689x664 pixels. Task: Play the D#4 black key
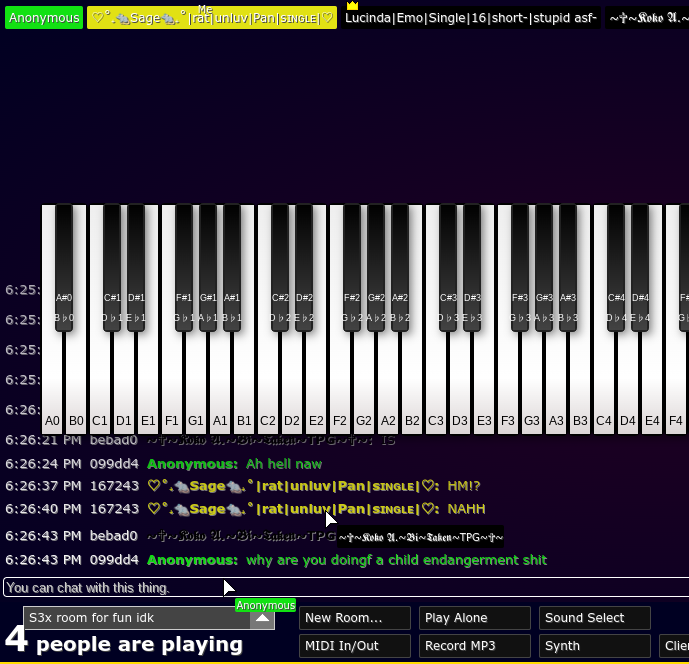pos(640,268)
